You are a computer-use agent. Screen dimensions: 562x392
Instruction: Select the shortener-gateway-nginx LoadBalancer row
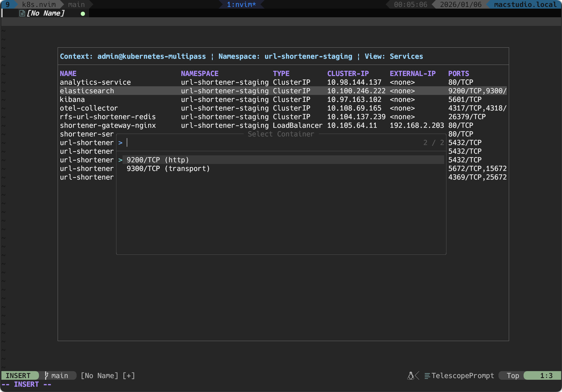pyautogui.click(x=107, y=125)
